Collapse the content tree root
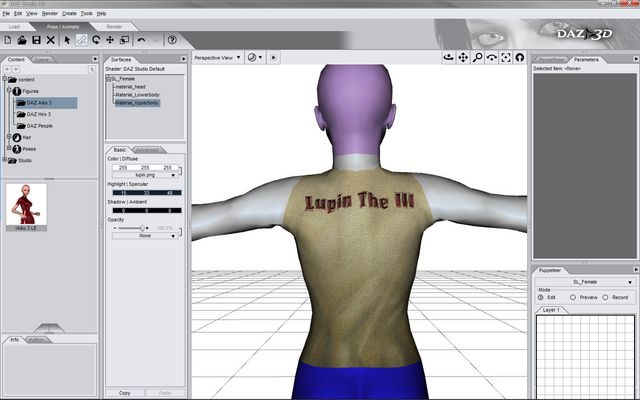The height and width of the screenshot is (400, 640). pyautogui.click(x=4, y=78)
